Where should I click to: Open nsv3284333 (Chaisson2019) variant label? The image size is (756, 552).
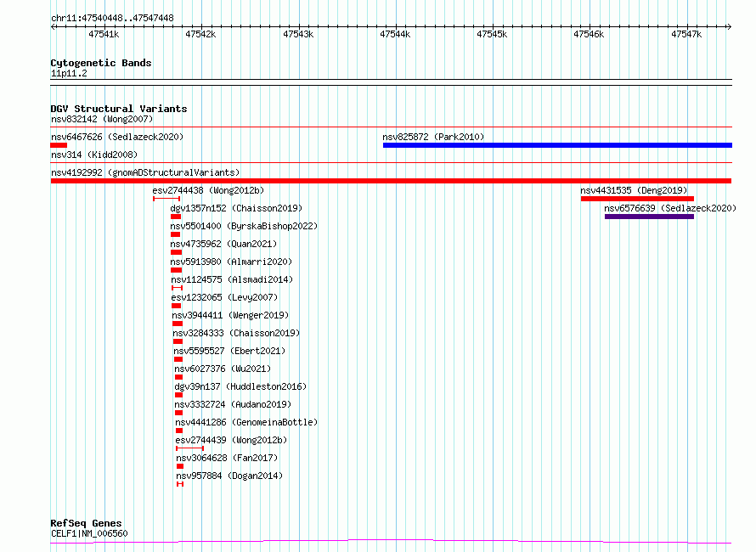[x=236, y=333]
